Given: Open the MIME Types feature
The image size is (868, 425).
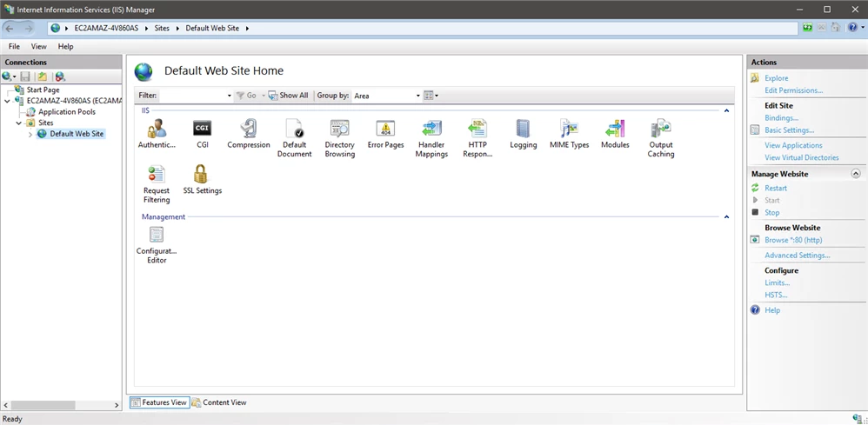Looking at the screenshot, I should (569, 135).
